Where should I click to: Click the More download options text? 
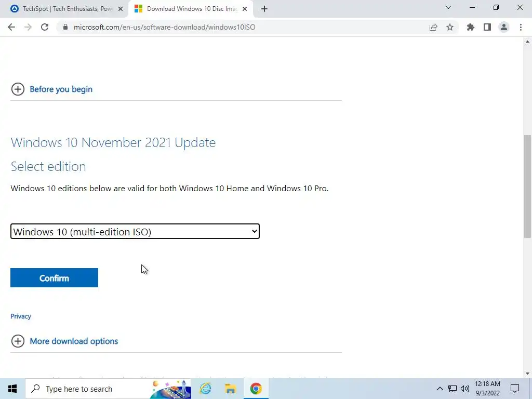pyautogui.click(x=74, y=341)
